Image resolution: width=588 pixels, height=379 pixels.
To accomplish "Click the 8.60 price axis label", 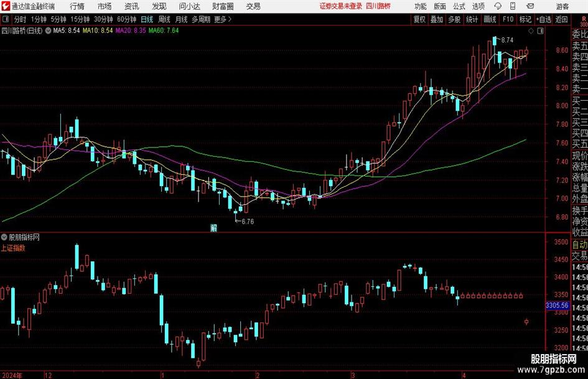I will click(562, 50).
